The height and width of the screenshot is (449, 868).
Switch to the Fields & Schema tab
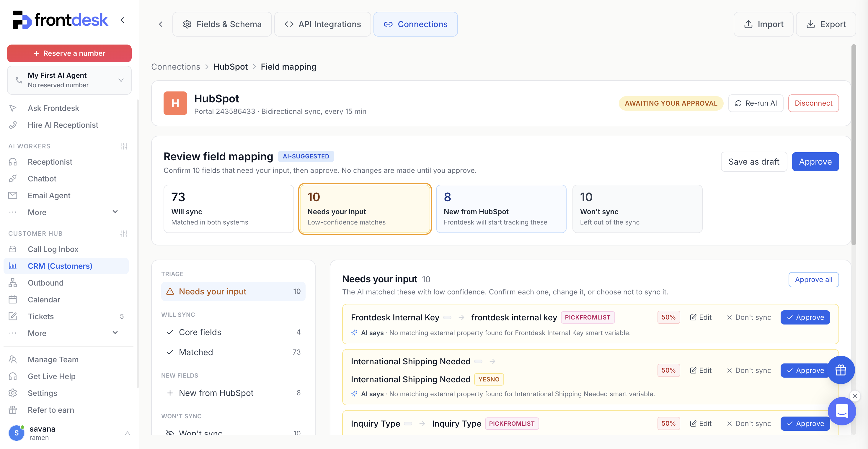(222, 24)
